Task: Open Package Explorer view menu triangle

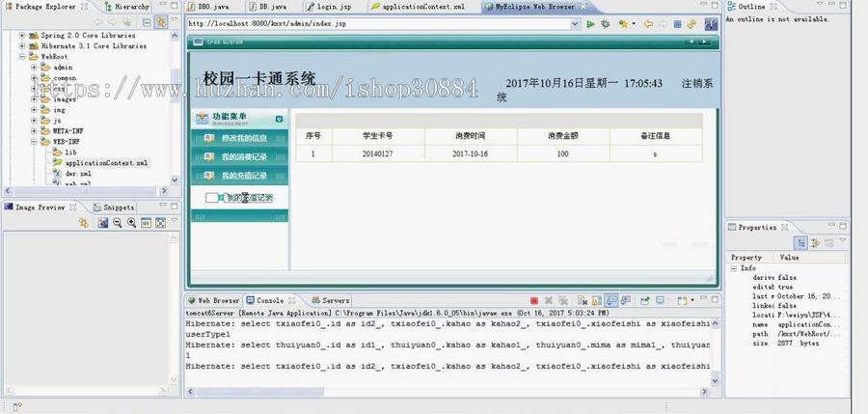Action: (175, 20)
